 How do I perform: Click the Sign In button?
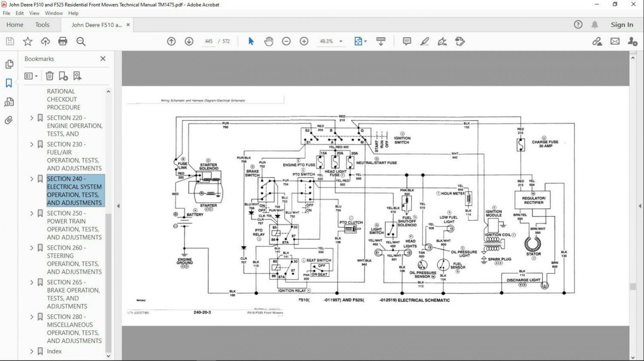[x=622, y=24]
